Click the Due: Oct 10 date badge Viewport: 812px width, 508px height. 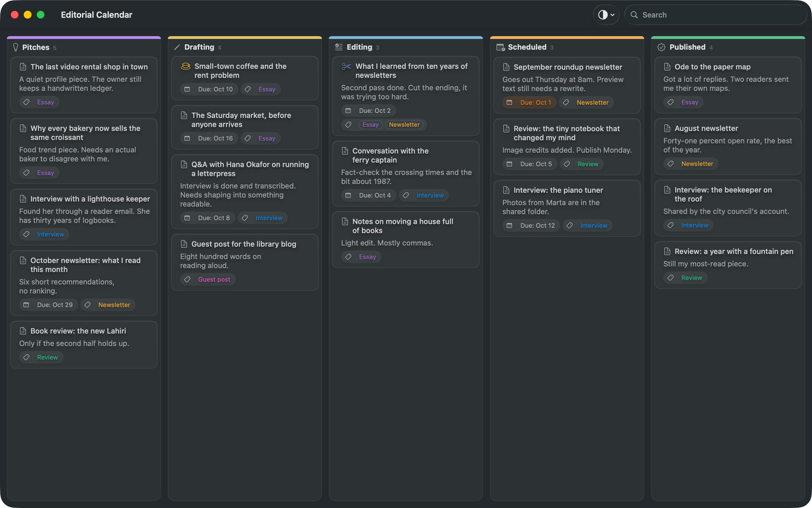209,89
